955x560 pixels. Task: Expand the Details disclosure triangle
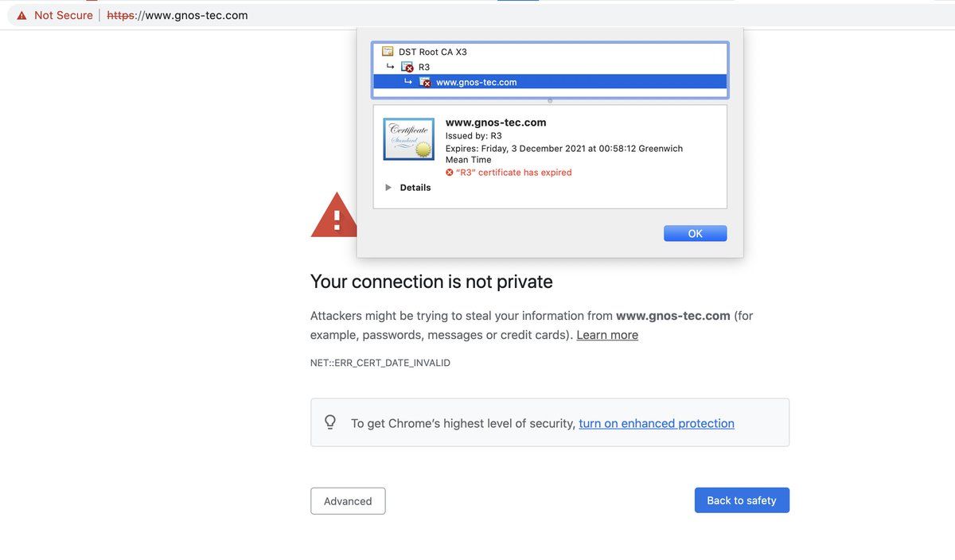pyautogui.click(x=388, y=188)
